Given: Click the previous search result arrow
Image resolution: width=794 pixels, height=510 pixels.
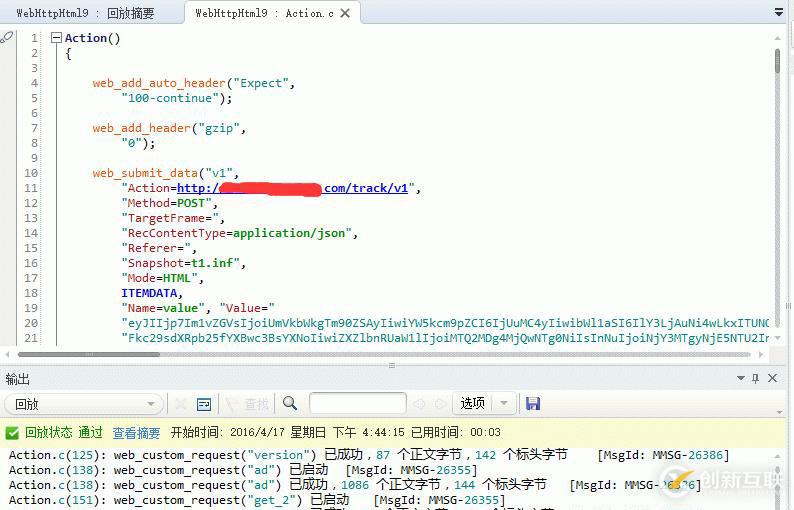Looking at the screenshot, I should 419,404.
